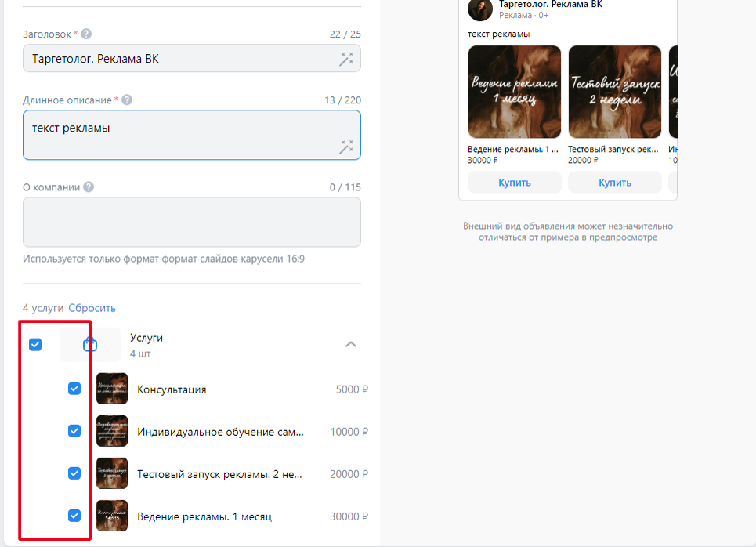Click the 20000 ₽ price in services list
Image resolution: width=756 pixels, height=547 pixels.
point(349,474)
